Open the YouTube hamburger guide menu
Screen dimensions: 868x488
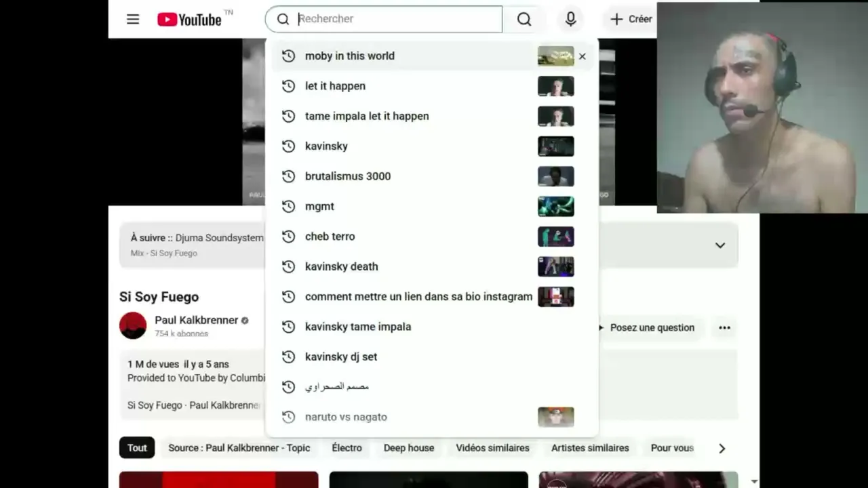pyautogui.click(x=133, y=19)
